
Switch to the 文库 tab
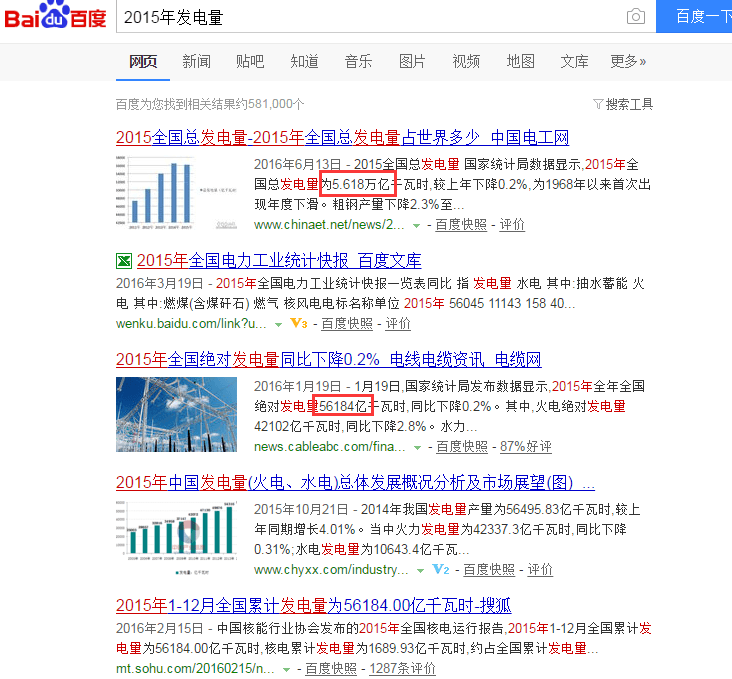point(574,62)
